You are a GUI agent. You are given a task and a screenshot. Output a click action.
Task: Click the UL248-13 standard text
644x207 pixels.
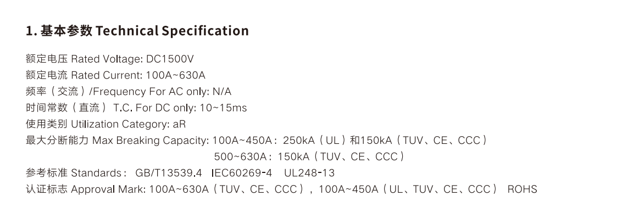click(309, 173)
